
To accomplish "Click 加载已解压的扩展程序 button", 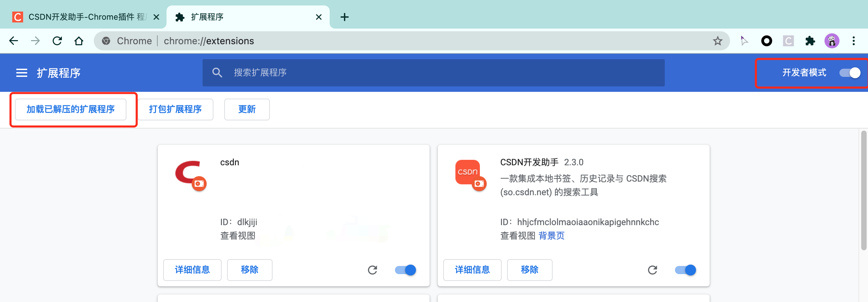I will [x=71, y=110].
